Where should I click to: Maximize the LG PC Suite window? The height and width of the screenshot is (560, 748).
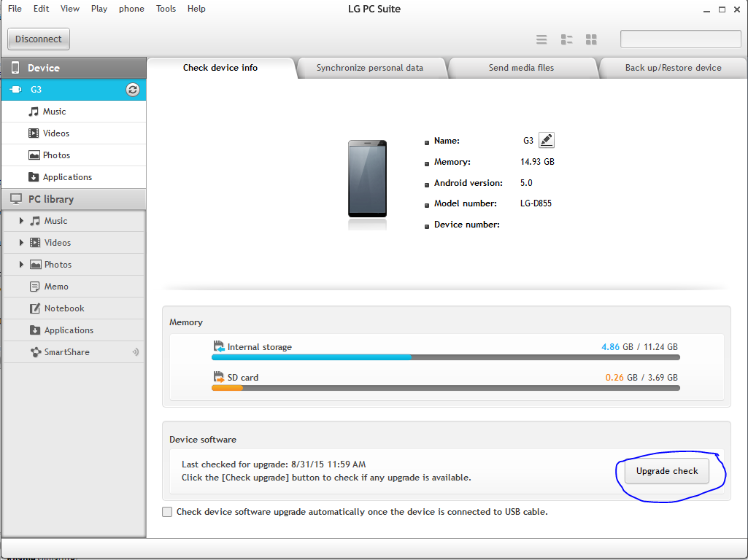pyautogui.click(x=722, y=9)
